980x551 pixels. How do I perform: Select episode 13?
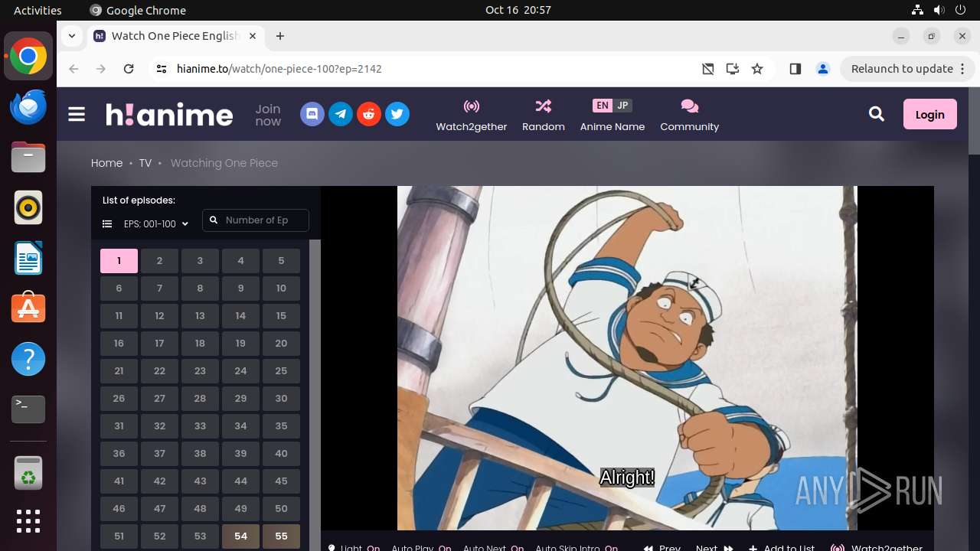pyautogui.click(x=200, y=316)
